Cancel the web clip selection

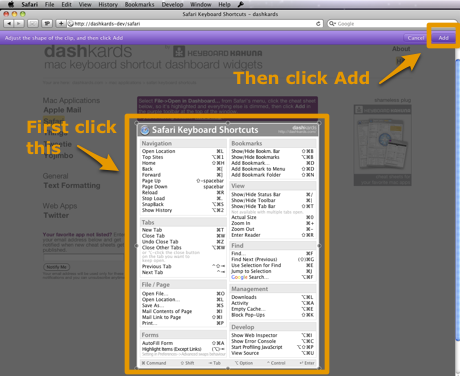(x=416, y=38)
